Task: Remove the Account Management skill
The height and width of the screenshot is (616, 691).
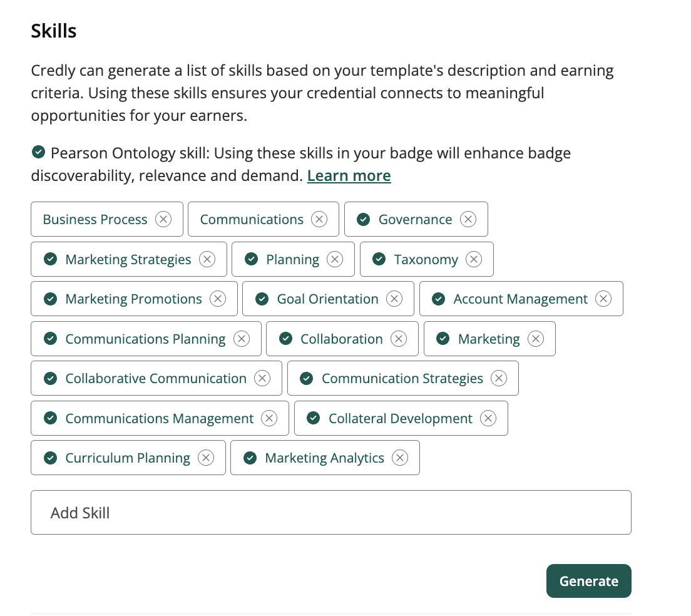Action: pos(603,299)
